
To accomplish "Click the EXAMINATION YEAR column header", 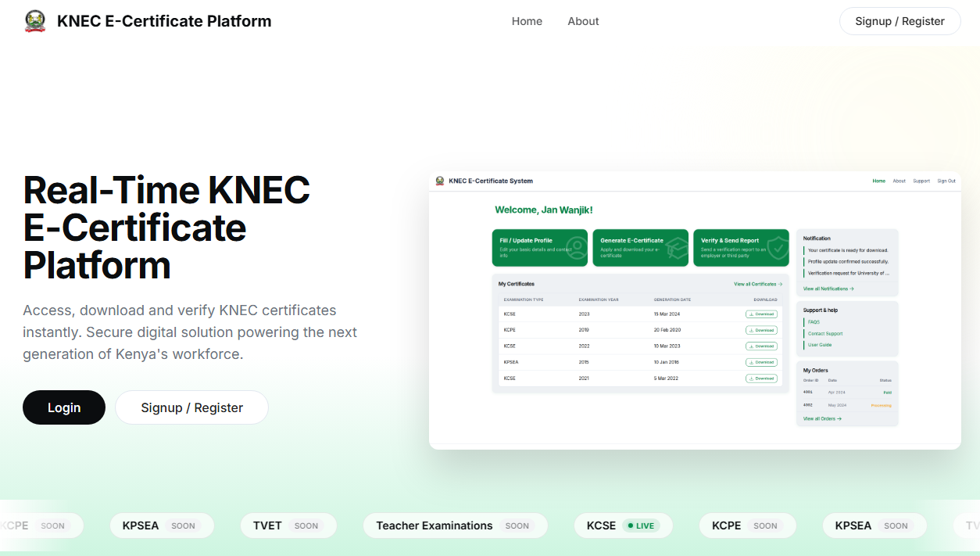I will (599, 300).
